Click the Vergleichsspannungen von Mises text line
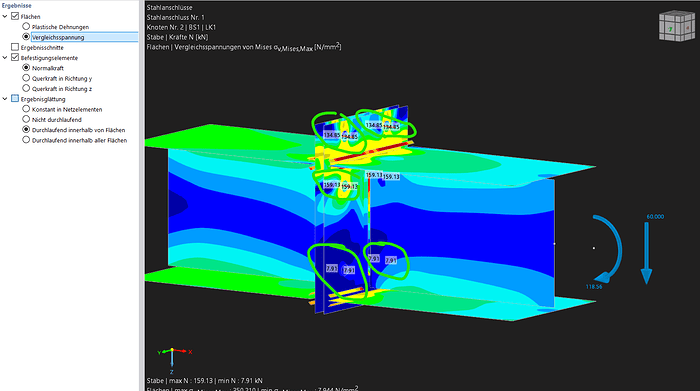 [x=244, y=47]
